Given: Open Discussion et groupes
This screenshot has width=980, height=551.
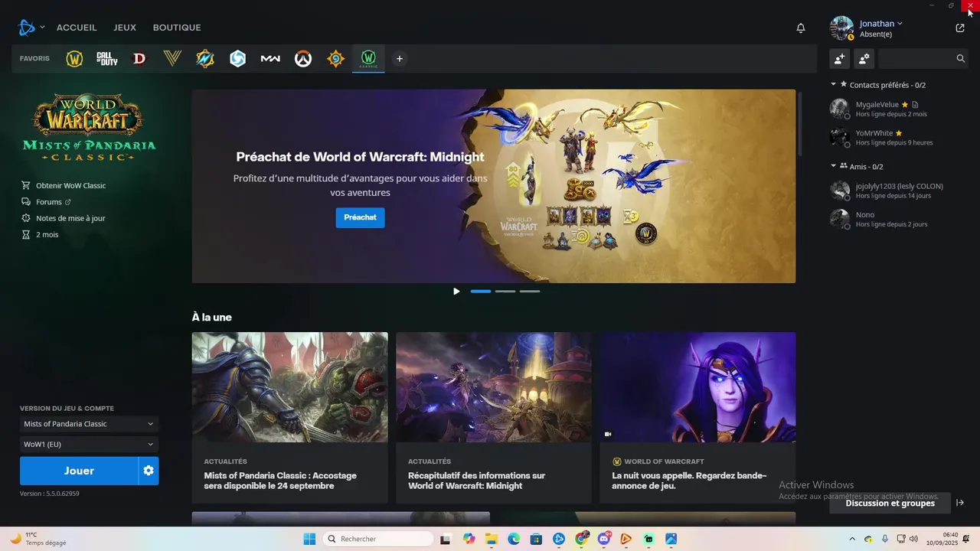Looking at the screenshot, I should coord(890,503).
